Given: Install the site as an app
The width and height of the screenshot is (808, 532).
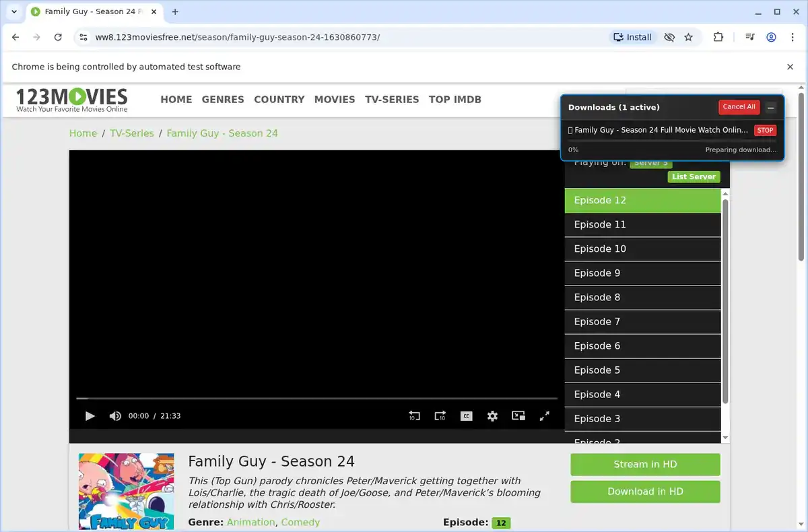Looking at the screenshot, I should coord(632,37).
